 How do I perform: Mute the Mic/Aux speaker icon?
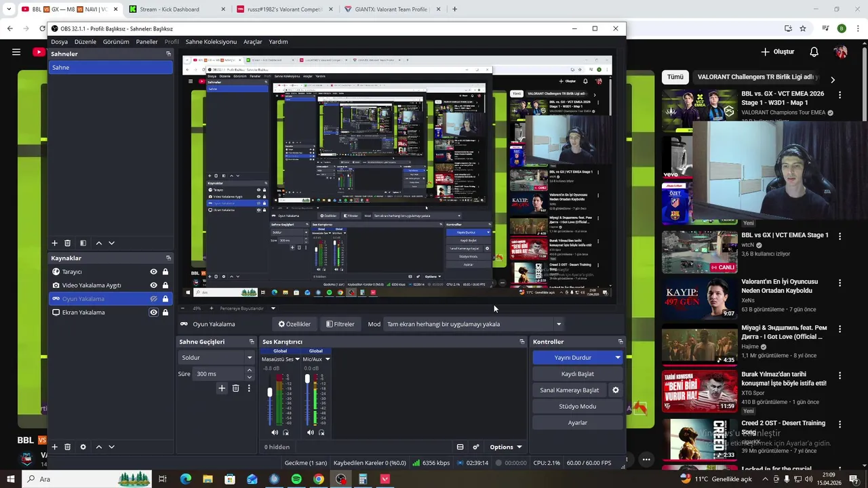(x=311, y=432)
